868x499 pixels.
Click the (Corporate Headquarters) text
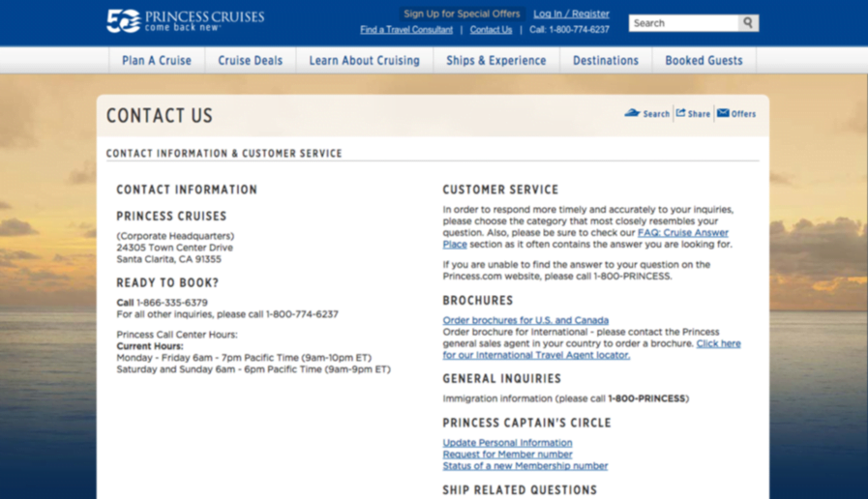point(175,236)
